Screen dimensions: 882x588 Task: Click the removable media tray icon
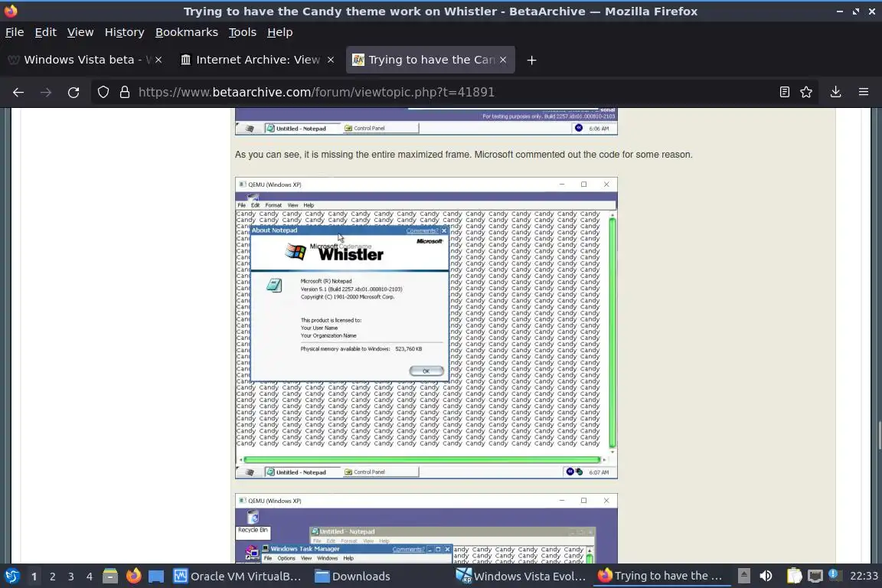743,577
